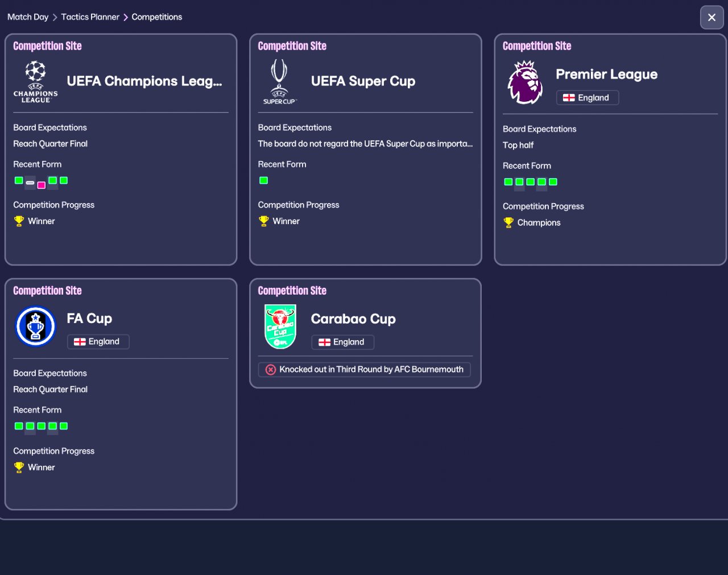Click the "FA Cup" title
Viewport: 728px width, 575px height.
(89, 318)
